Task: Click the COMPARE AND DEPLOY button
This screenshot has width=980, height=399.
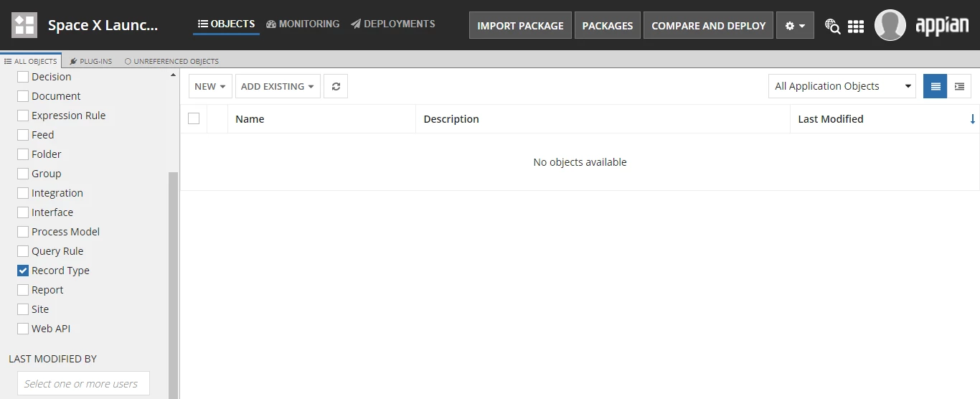Action: (709, 26)
